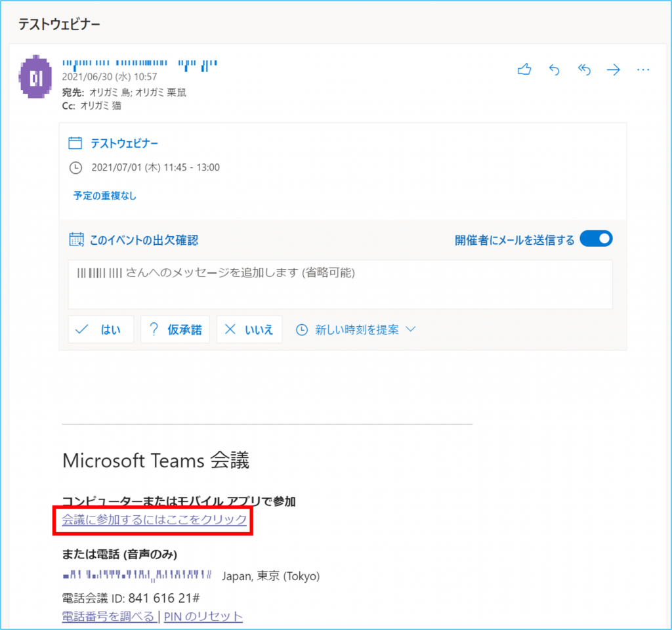The height and width of the screenshot is (630, 672).
Task: Click the calendar icon beside テストウェビナー
Action: point(75,143)
